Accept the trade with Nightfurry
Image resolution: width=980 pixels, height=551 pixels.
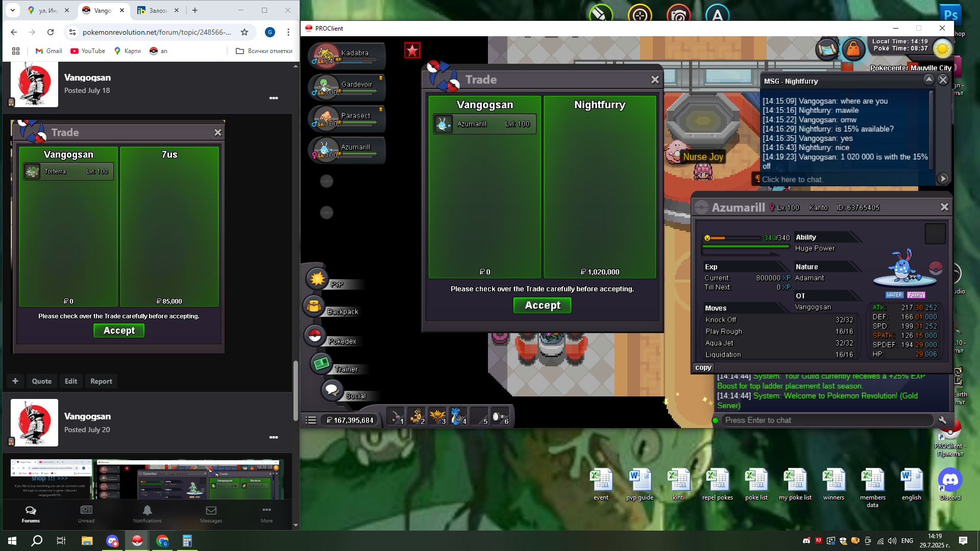[542, 305]
